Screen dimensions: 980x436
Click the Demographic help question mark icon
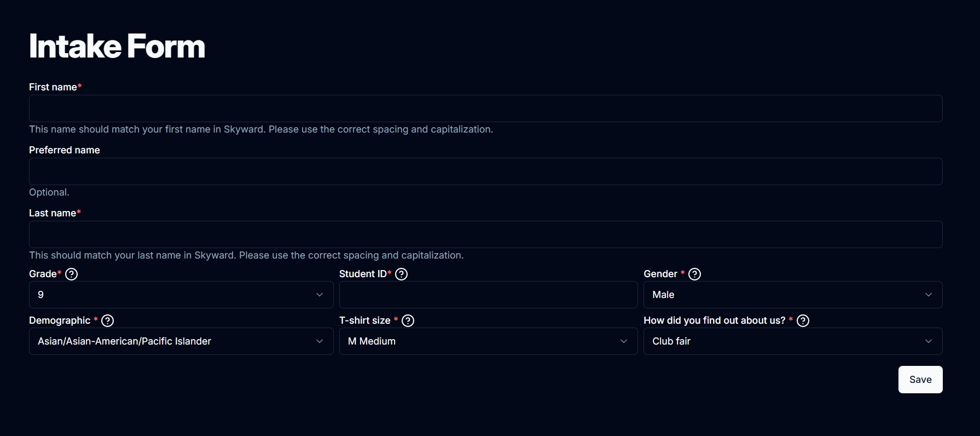tap(108, 320)
